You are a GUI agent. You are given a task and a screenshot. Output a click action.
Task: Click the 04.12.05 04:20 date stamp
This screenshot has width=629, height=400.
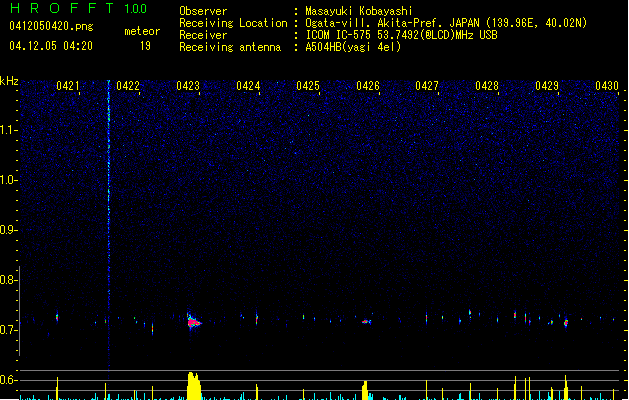pos(50,46)
